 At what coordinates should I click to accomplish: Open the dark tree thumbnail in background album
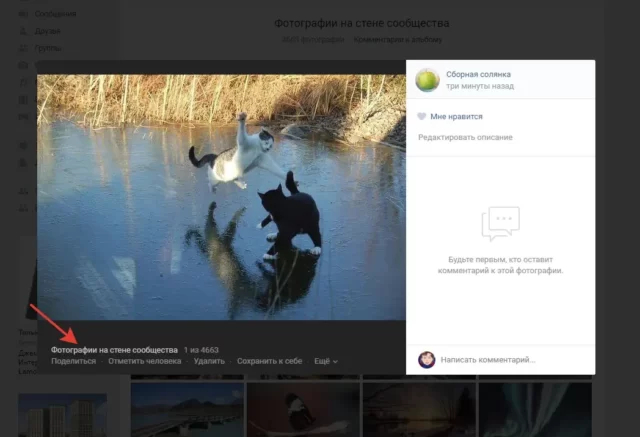[x=419, y=410]
